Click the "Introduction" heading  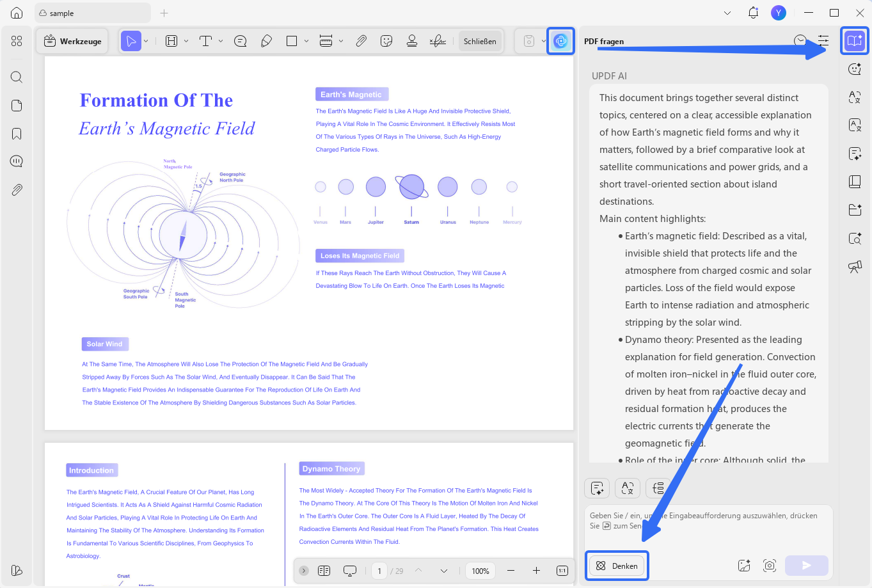[91, 470]
